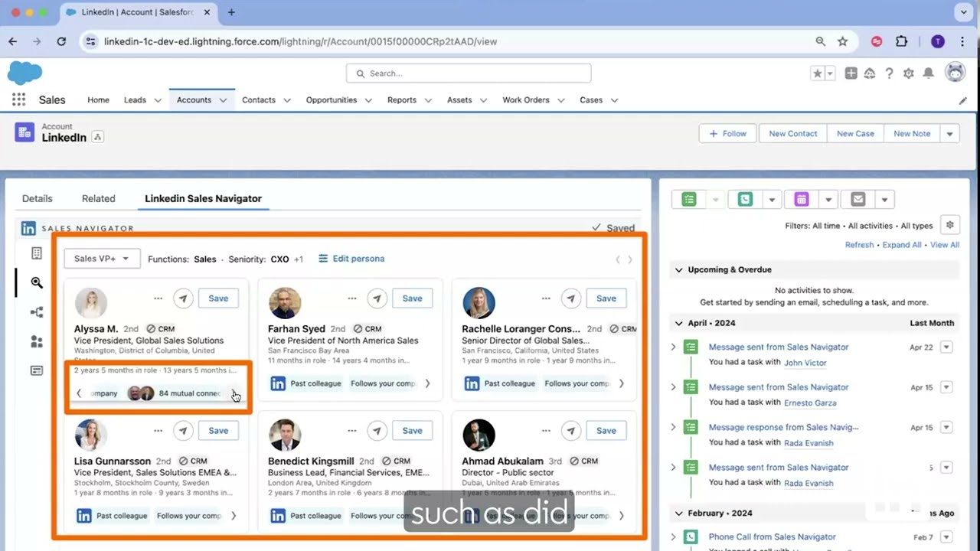Open Sales Navigator building sidebar icon

(x=36, y=253)
